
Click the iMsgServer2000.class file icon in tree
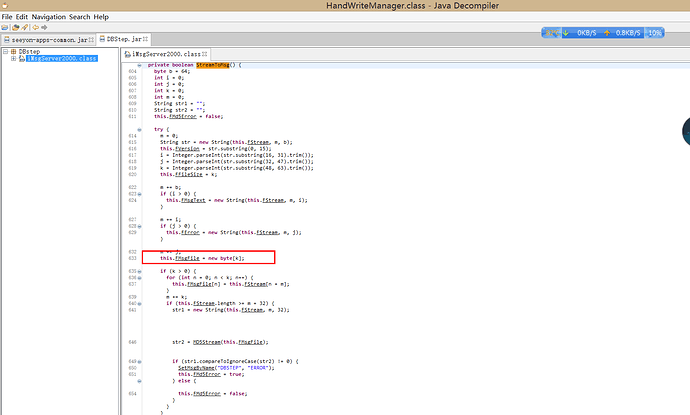coord(22,59)
